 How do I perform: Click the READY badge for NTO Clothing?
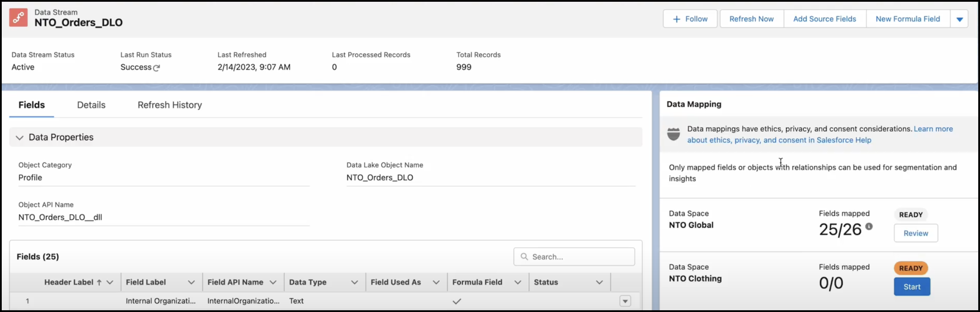(911, 268)
